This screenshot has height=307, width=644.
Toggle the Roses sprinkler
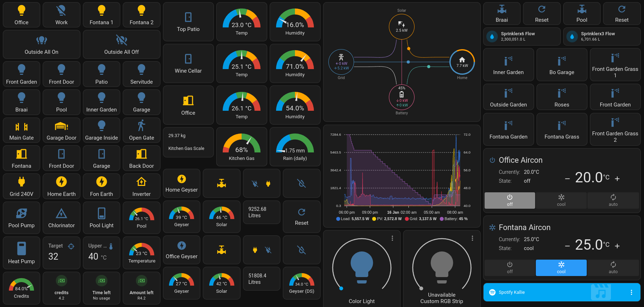(x=561, y=97)
